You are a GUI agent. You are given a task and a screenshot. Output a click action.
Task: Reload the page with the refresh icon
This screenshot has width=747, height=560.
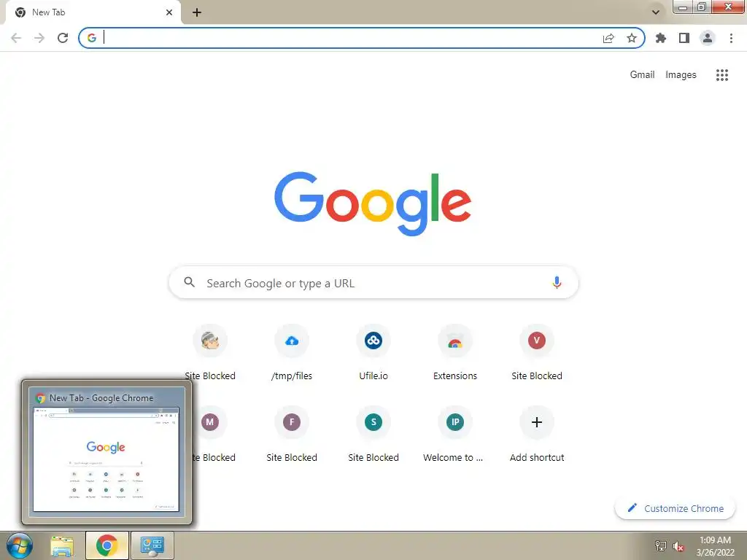click(63, 38)
